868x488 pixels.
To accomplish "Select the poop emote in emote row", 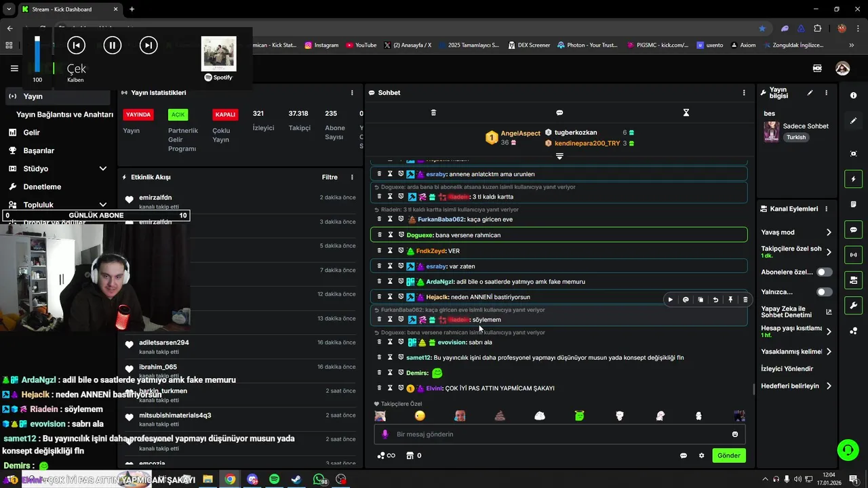I will [x=500, y=415].
